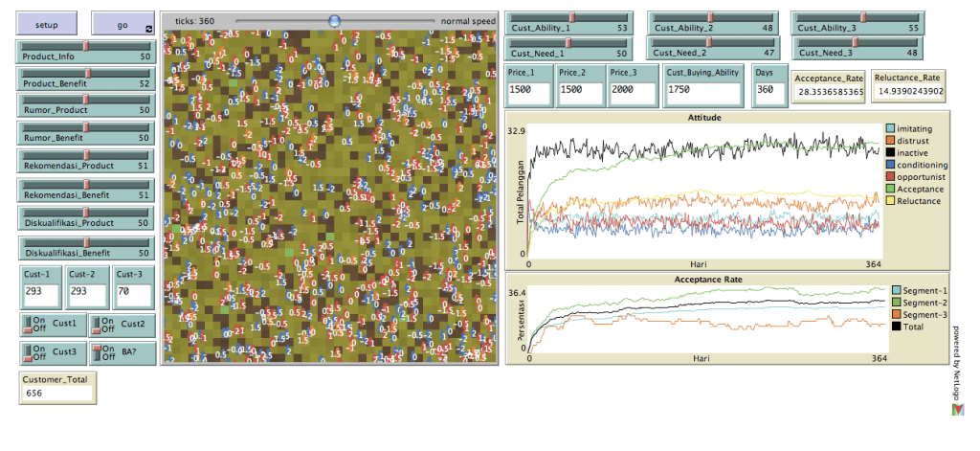Click the Rumor_Benefit slider
The height and width of the screenshot is (451, 980).
click(x=86, y=131)
